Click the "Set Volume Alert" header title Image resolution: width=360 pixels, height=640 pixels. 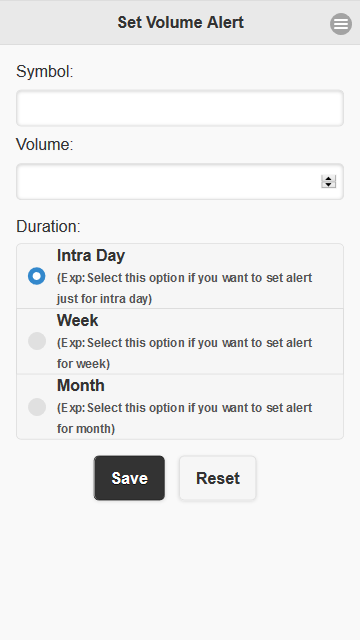[x=180, y=22]
